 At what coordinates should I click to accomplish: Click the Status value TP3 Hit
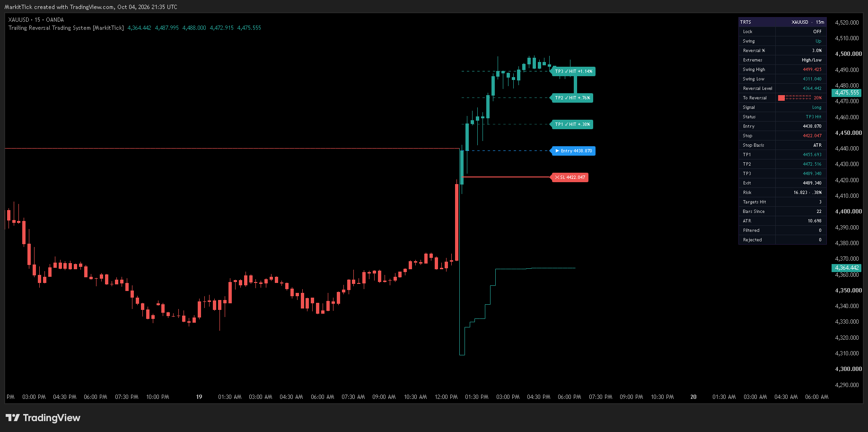coord(814,117)
